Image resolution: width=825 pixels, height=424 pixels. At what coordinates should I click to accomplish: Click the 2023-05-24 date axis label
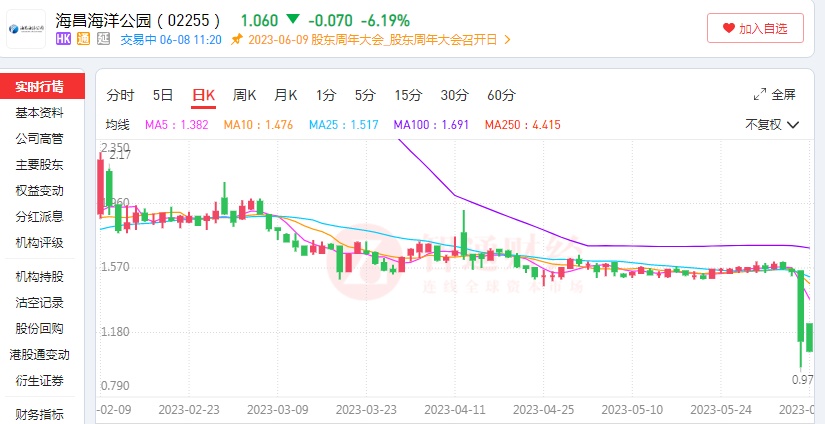(721, 409)
